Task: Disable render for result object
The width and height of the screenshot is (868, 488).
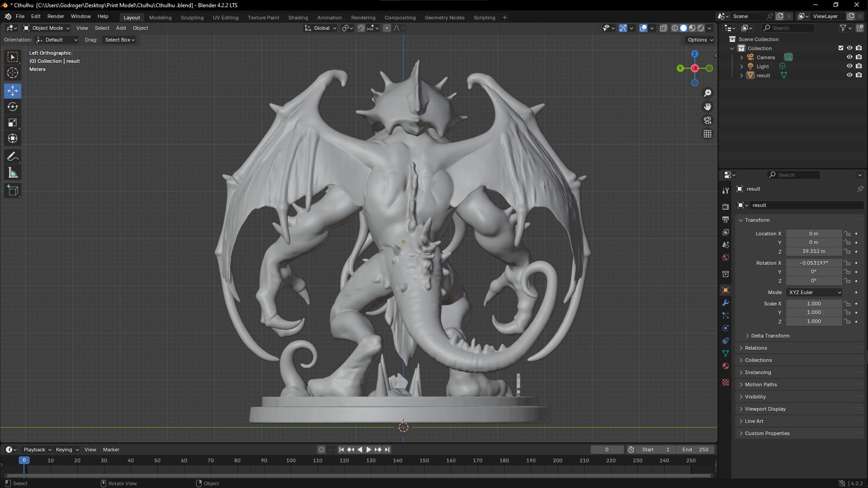Action: point(859,75)
